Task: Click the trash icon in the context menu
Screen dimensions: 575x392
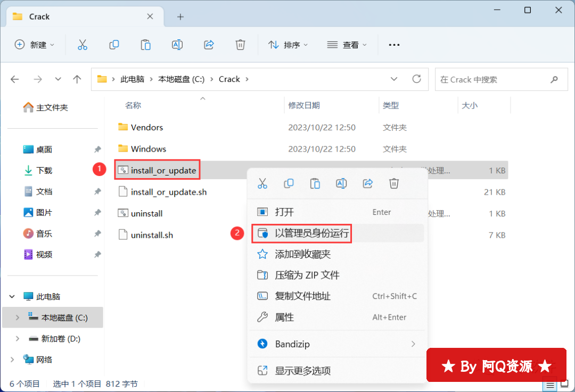Action: point(394,184)
